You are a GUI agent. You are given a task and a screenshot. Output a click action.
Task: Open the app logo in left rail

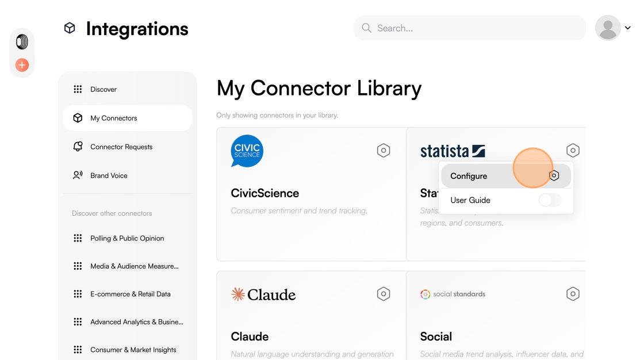[x=22, y=42]
